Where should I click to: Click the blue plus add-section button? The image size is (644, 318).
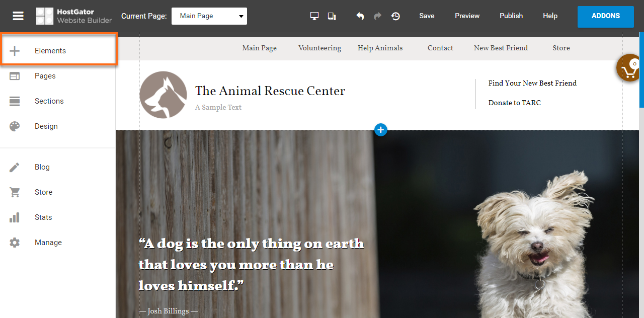[380, 130]
